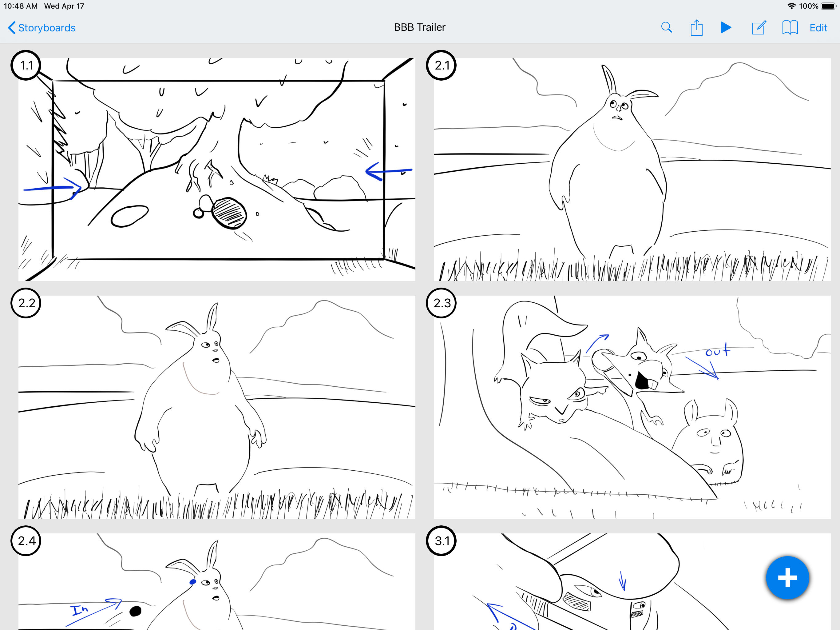This screenshot has height=630, width=840.
Task: Open the share sheet icon
Action: tap(696, 28)
